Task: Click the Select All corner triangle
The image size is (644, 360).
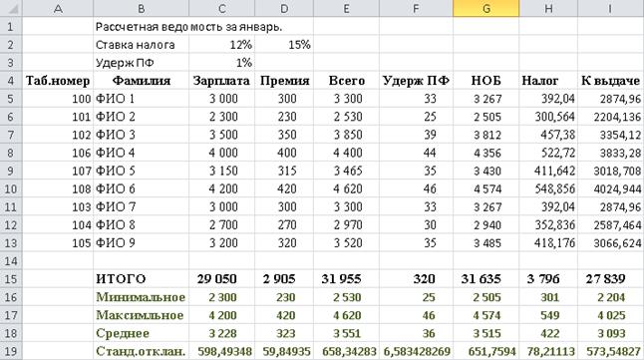Action: click(x=11, y=8)
